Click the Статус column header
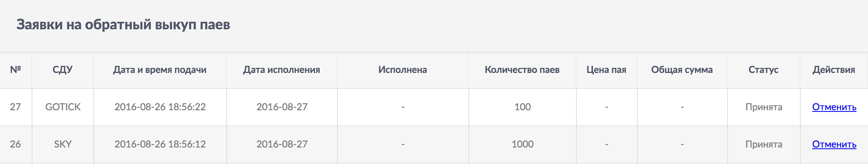Viewport: 868px width, 165px height. (x=763, y=70)
